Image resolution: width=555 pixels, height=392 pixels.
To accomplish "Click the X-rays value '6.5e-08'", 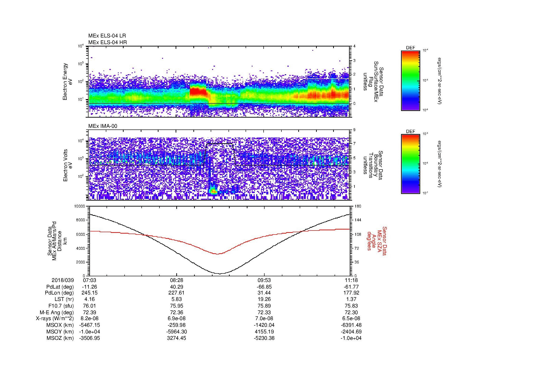I will [351, 319].
